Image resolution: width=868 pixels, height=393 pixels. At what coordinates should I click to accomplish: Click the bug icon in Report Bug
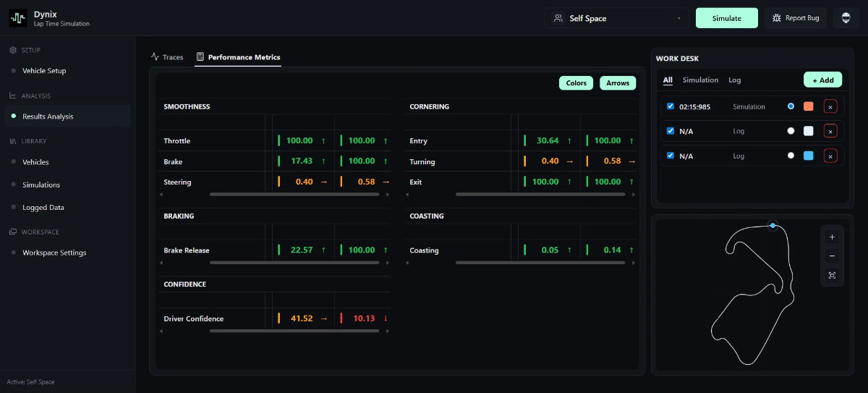coord(777,18)
